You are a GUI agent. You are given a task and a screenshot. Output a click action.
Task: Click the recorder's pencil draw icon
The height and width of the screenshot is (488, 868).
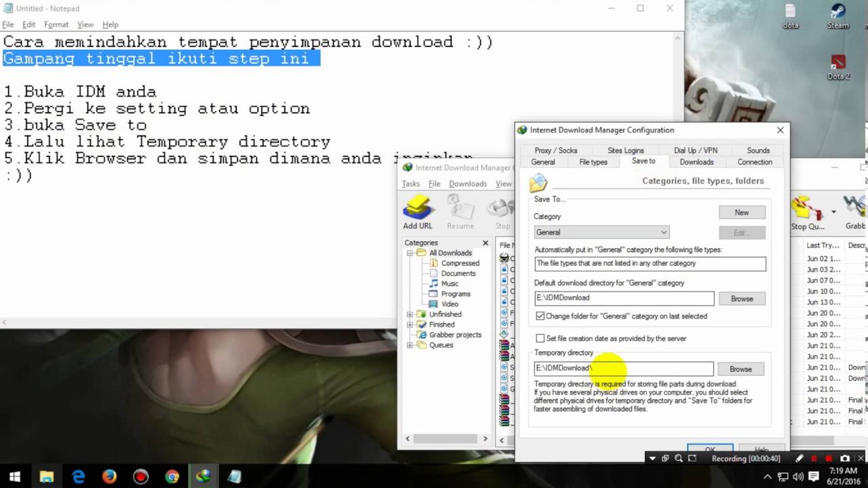click(800, 459)
